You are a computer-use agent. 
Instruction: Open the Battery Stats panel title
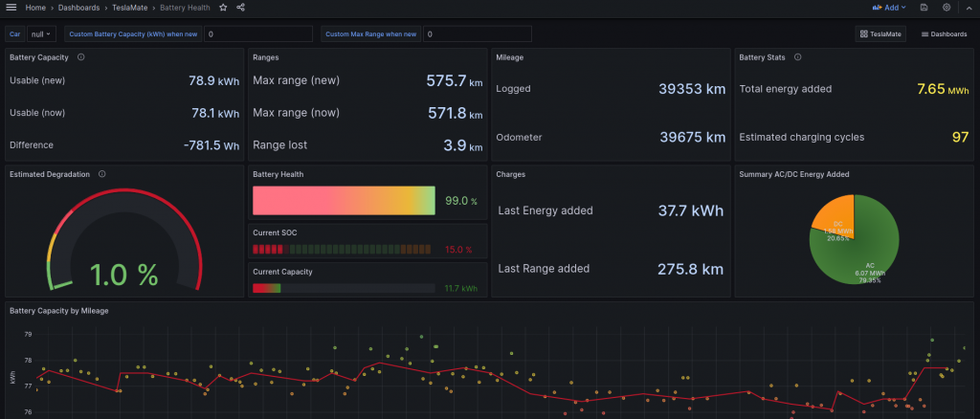click(764, 56)
